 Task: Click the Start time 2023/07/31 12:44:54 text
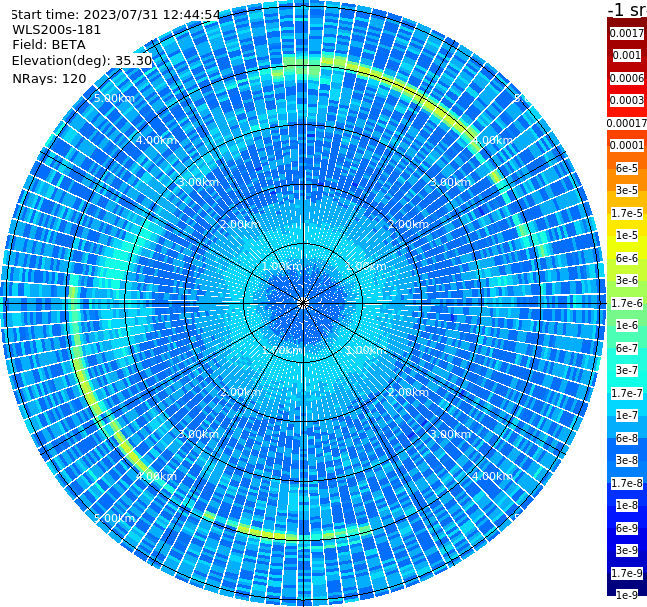coord(116,14)
